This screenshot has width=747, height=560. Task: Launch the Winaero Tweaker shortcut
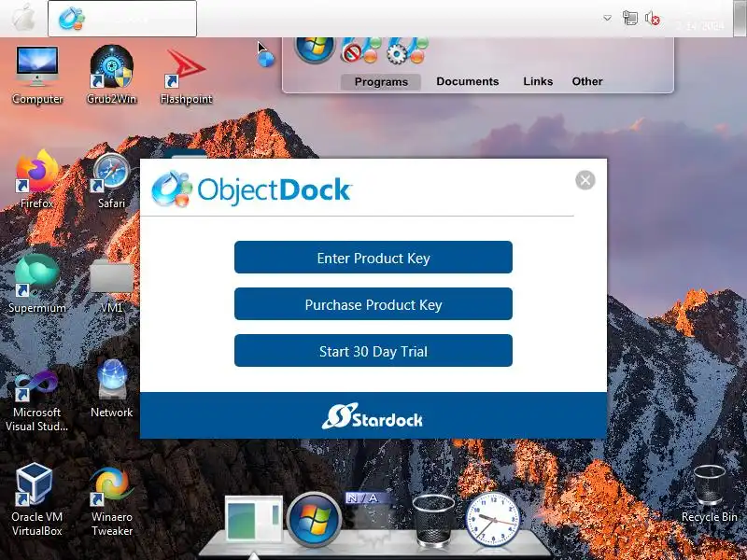[111, 502]
